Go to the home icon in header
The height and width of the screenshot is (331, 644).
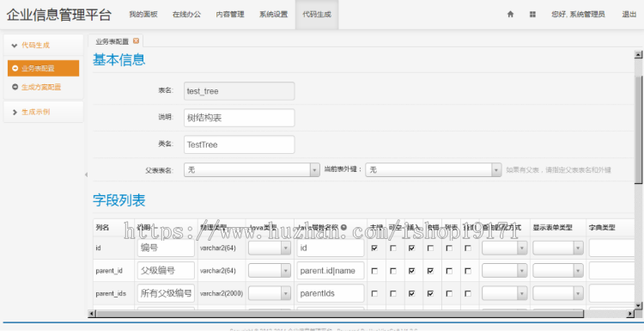point(511,14)
